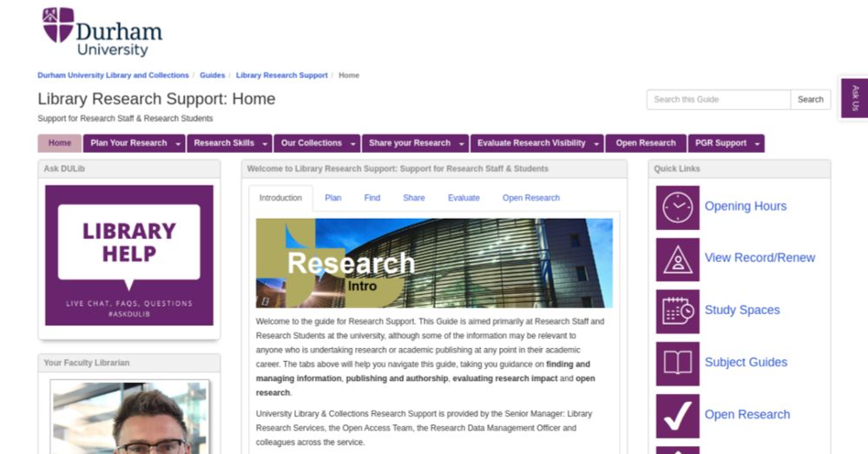Viewport: 868px width, 454px height.
Task: Follow the Durham University Library and Collections breadcrumb
Action: (x=113, y=76)
